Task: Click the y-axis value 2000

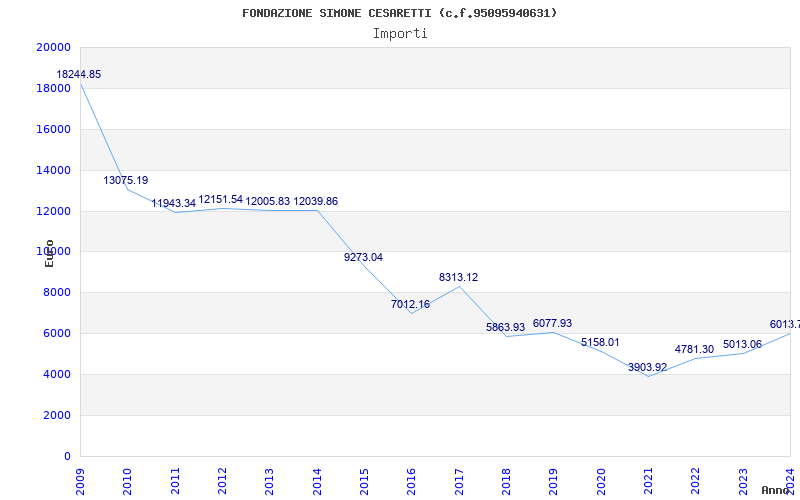Action: pyautogui.click(x=56, y=415)
